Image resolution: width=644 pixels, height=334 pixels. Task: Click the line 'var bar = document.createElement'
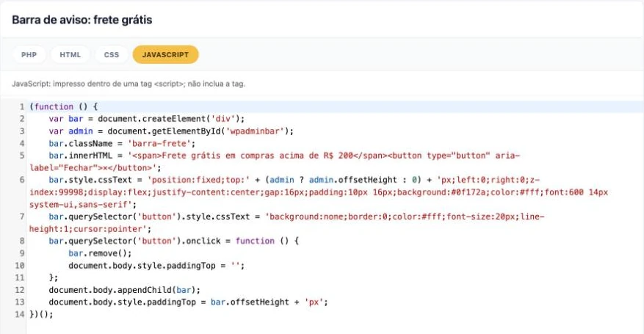point(147,119)
